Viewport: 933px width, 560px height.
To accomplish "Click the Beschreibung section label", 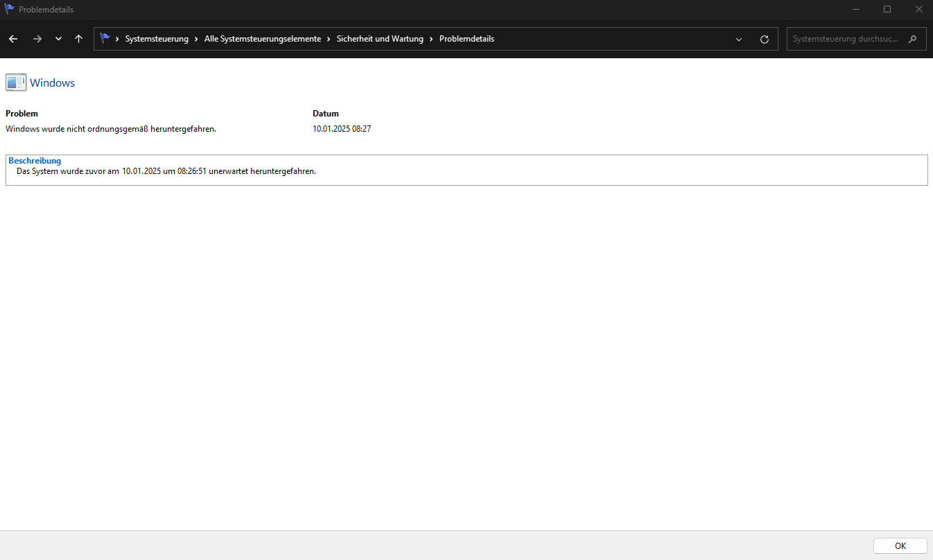I will 35,161.
